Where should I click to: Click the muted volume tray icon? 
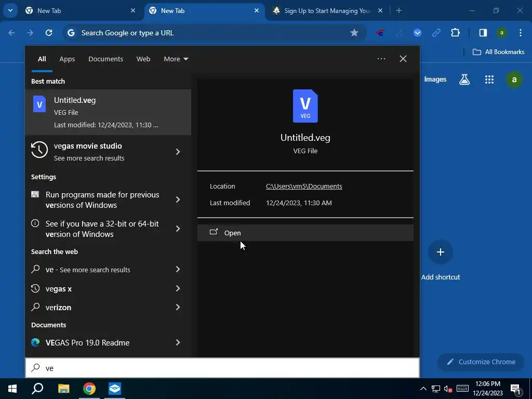point(448,389)
